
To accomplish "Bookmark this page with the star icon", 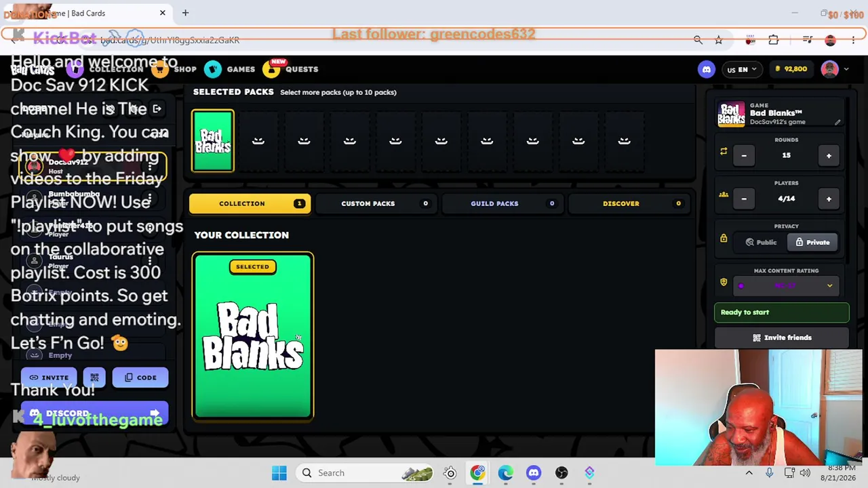I will pos(719,40).
